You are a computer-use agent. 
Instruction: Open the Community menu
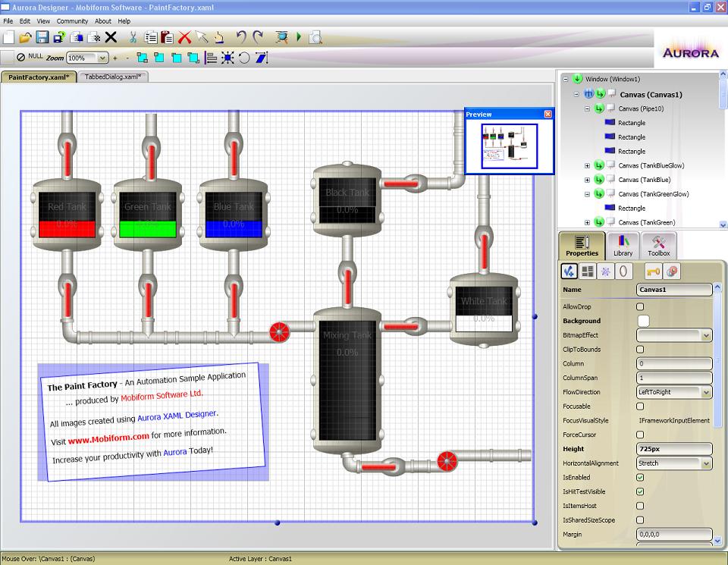tap(72, 21)
